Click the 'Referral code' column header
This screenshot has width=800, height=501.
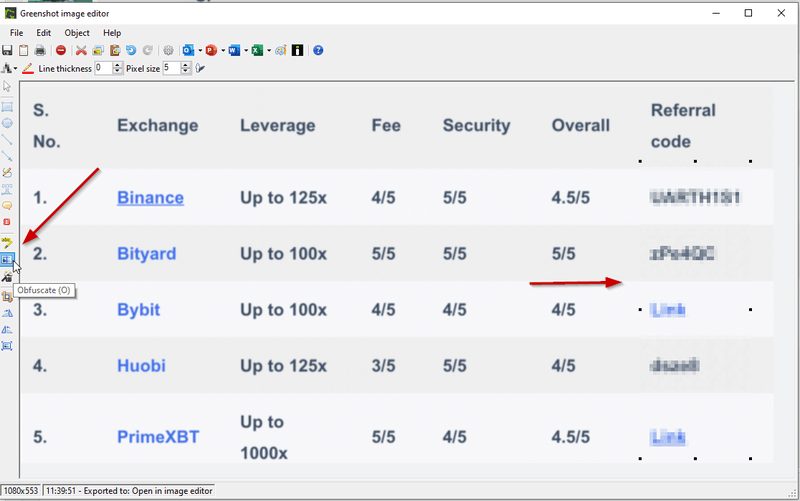(x=683, y=126)
